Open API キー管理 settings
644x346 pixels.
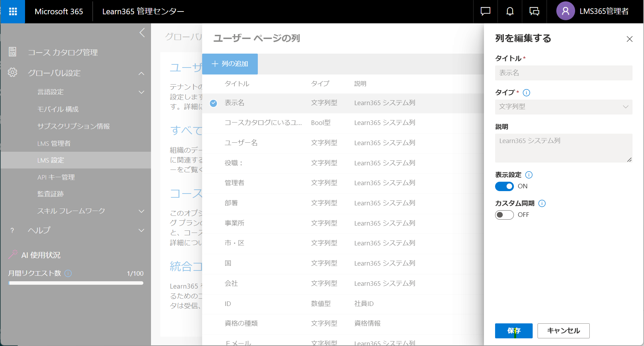click(56, 177)
